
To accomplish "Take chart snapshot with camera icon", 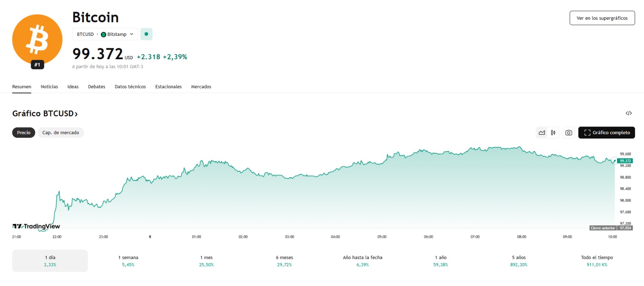I will (x=568, y=133).
